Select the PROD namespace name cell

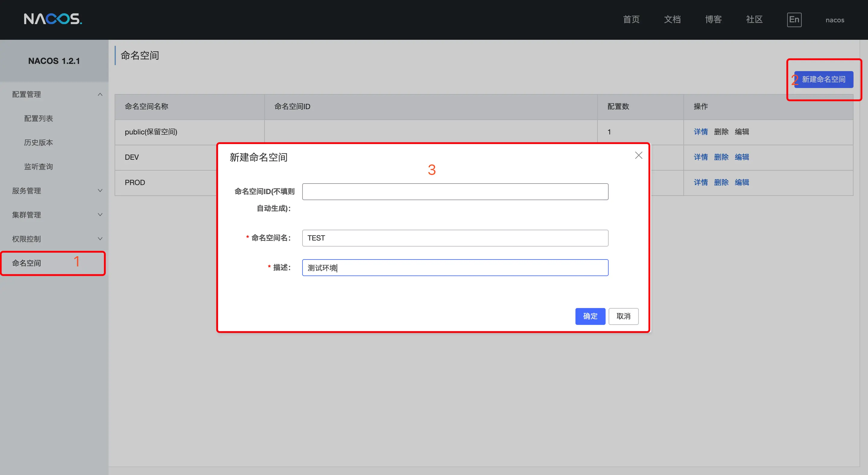[x=166, y=182]
